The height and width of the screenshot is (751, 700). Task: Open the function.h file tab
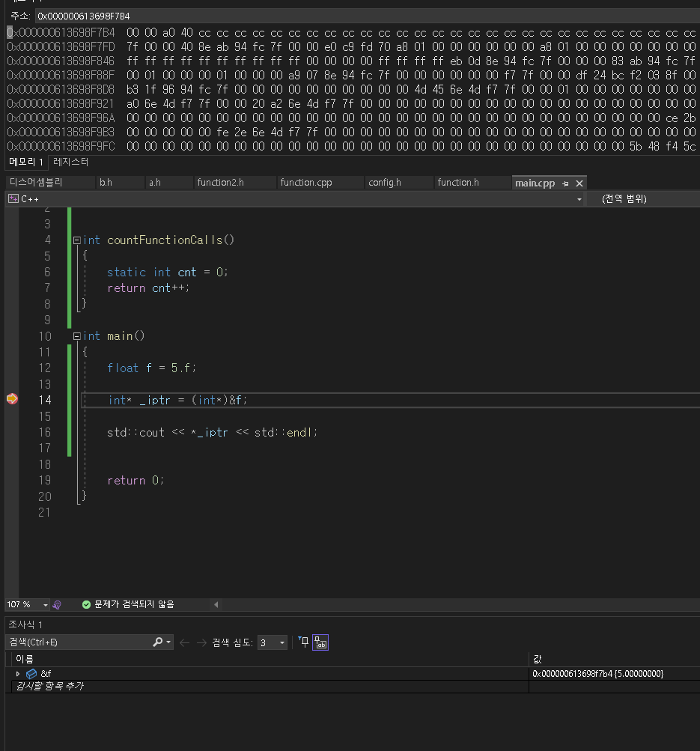(457, 183)
